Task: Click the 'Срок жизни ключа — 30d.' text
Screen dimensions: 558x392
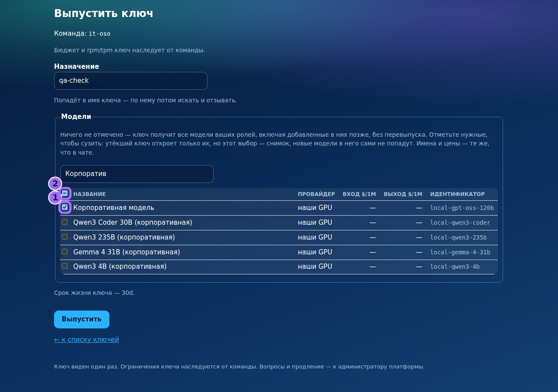Action: 94,293
